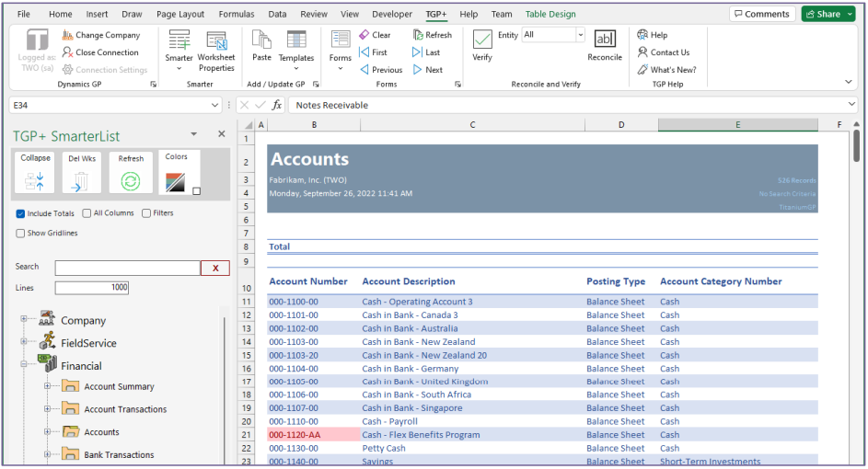Click Del Wks in SmarterList pane
This screenshot has width=868, height=469.
coord(82,173)
